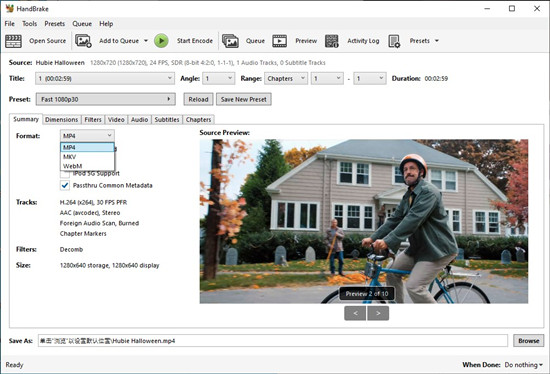Click the Save As file path field
This screenshot has height=374, width=550.
[x=273, y=341]
